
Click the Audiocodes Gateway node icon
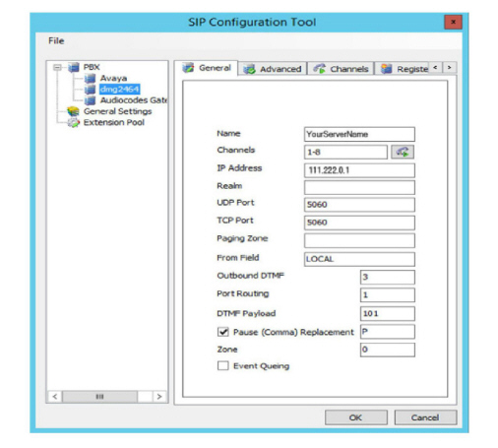(90, 100)
